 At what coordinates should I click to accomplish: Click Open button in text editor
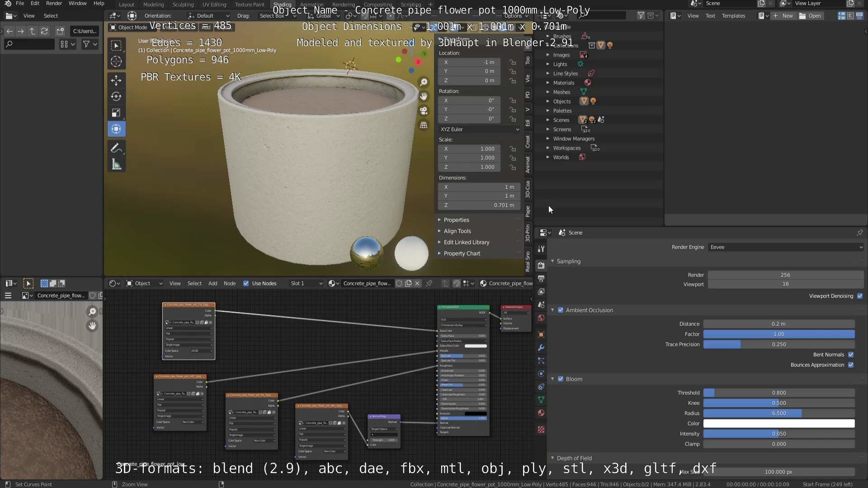pos(810,16)
